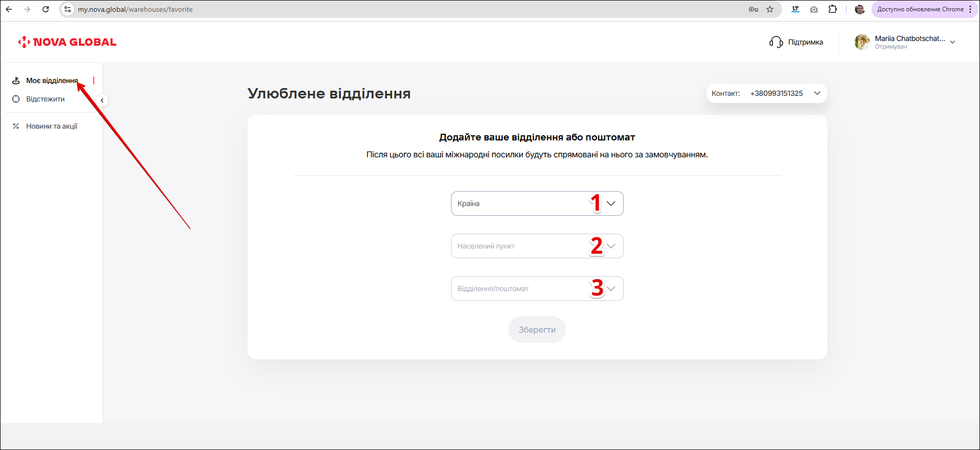Open support via the headset icon

pyautogui.click(x=776, y=42)
